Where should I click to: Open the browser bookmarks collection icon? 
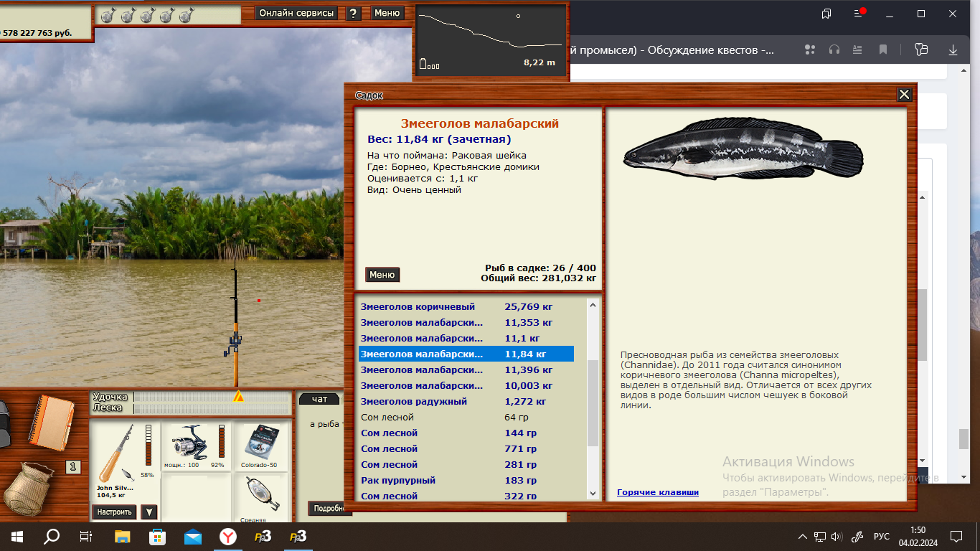(826, 14)
